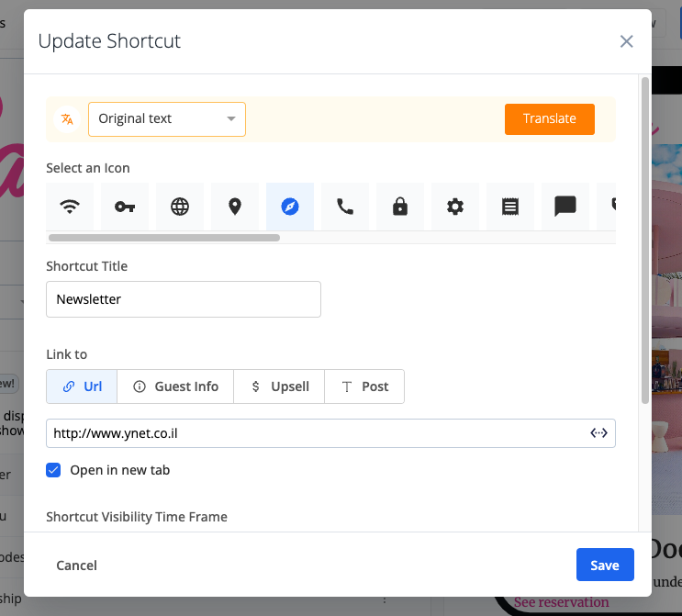Pick the padlock icon
The height and width of the screenshot is (616, 682).
(400, 207)
